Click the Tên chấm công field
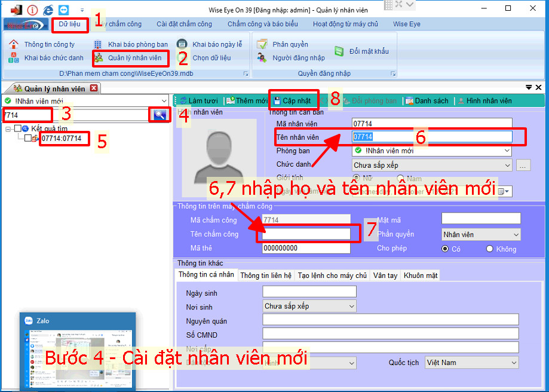 coord(306,234)
